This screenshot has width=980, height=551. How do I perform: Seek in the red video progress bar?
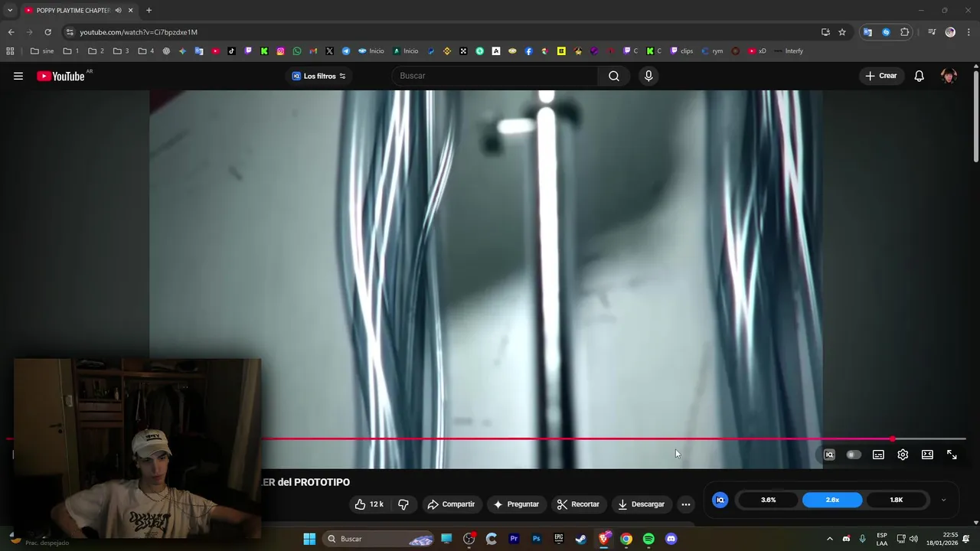486,439
